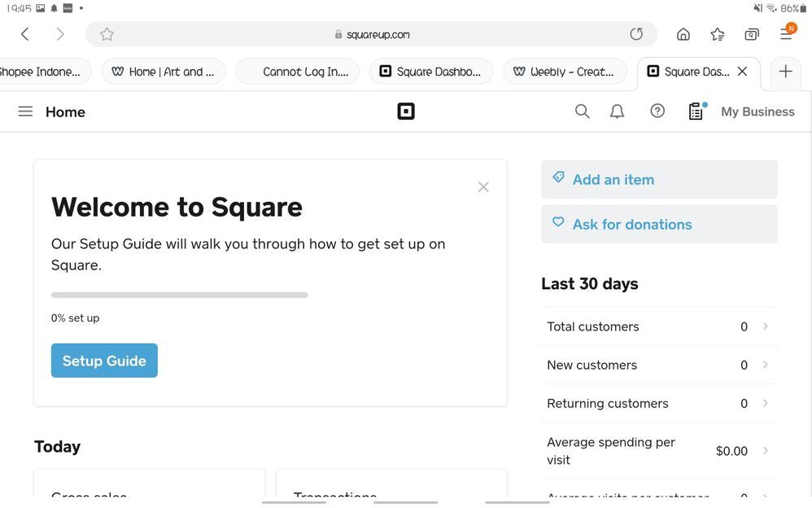Click the Ask for donations button
812x508 pixels.
click(659, 224)
